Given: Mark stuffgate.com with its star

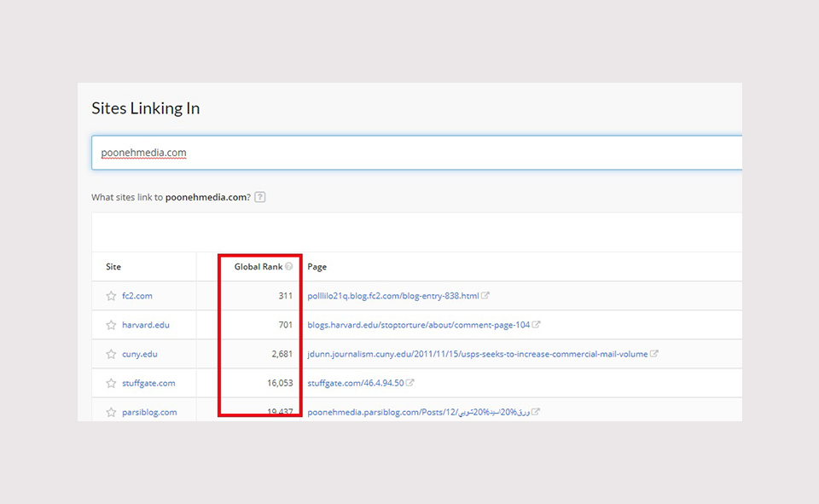Looking at the screenshot, I should [x=111, y=384].
